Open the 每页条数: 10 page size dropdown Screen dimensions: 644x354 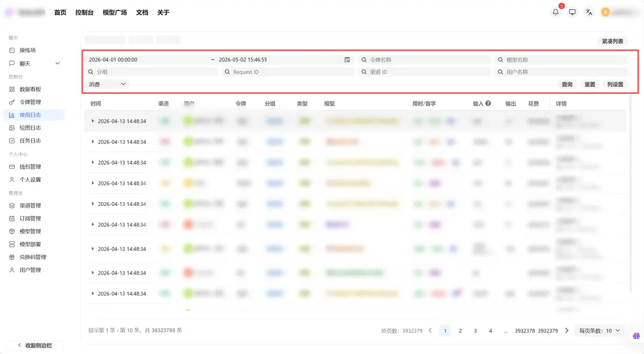[599, 331]
